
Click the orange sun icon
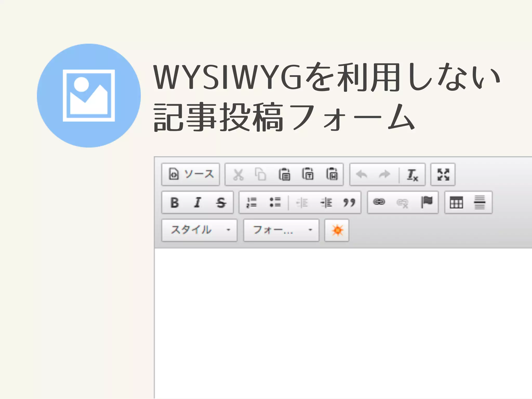pyautogui.click(x=337, y=230)
